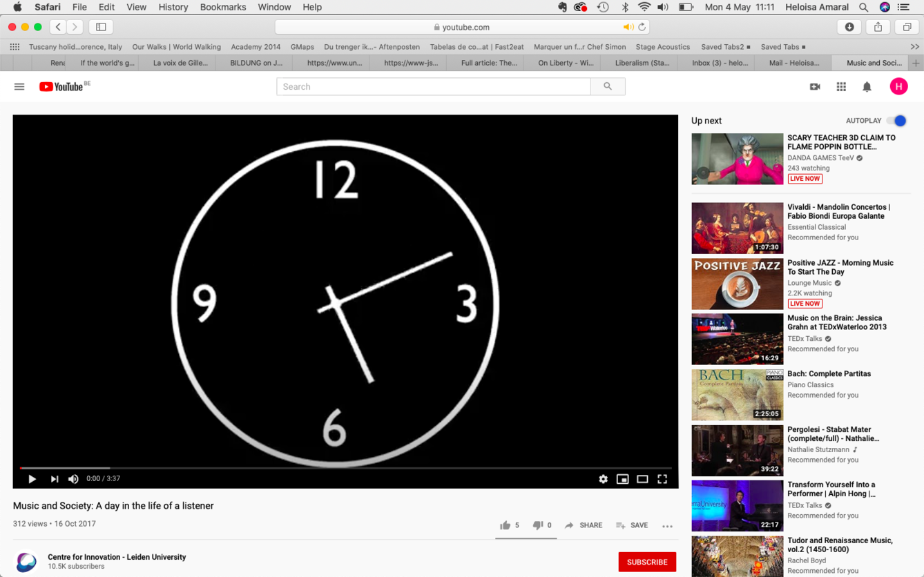Subscribe to Centre for Innovation channel
The width and height of the screenshot is (924, 577).
[646, 562]
